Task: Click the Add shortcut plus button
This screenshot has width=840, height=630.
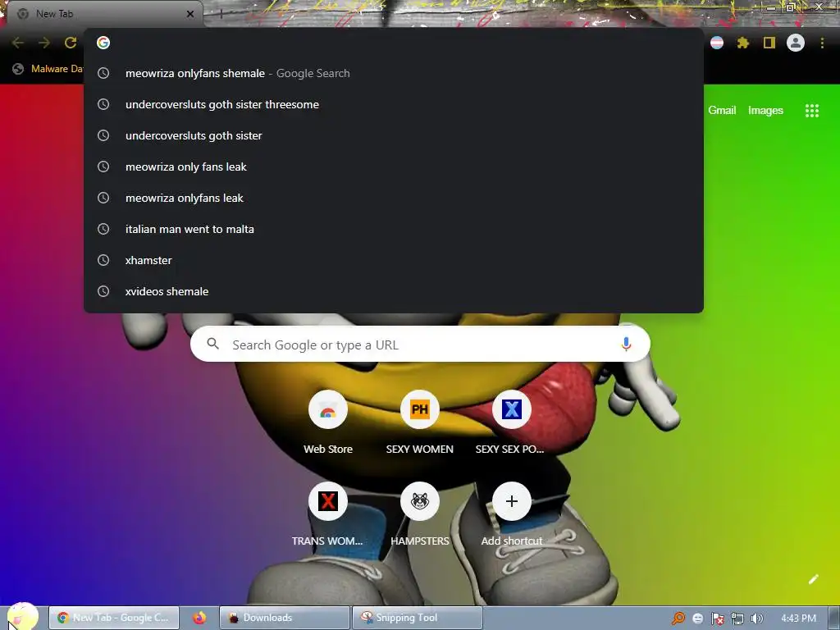Action: pos(512,501)
